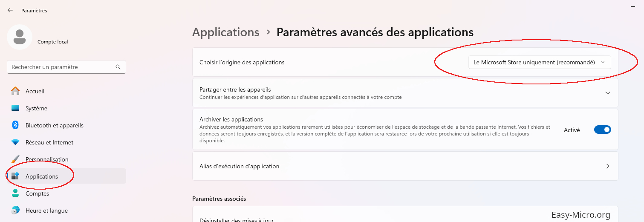Image resolution: width=644 pixels, height=222 pixels.
Task: Click the Compte local account name
Action: tap(53, 42)
